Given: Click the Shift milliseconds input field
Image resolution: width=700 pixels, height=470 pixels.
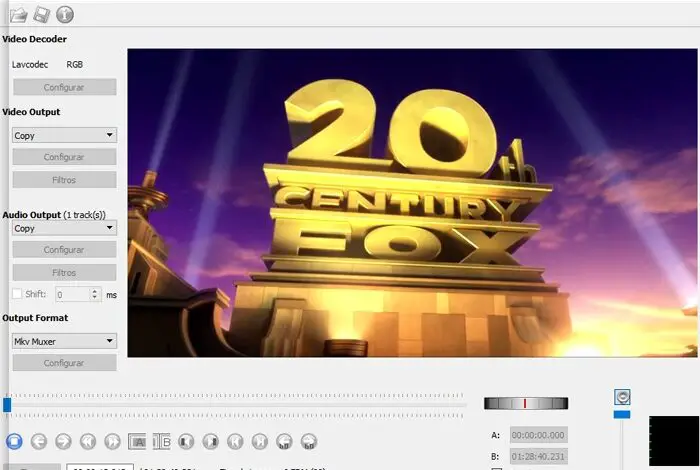Looking at the screenshot, I should (x=73, y=294).
